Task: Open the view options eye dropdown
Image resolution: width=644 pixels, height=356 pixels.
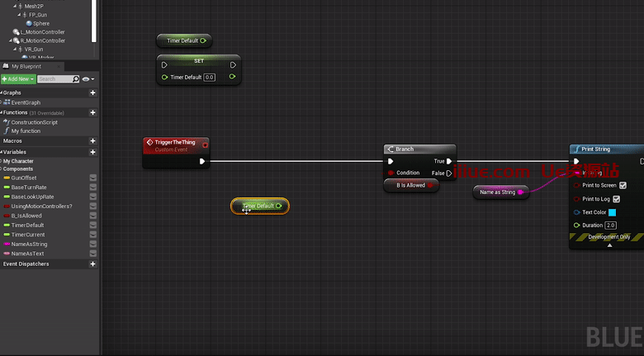Action: click(88, 79)
